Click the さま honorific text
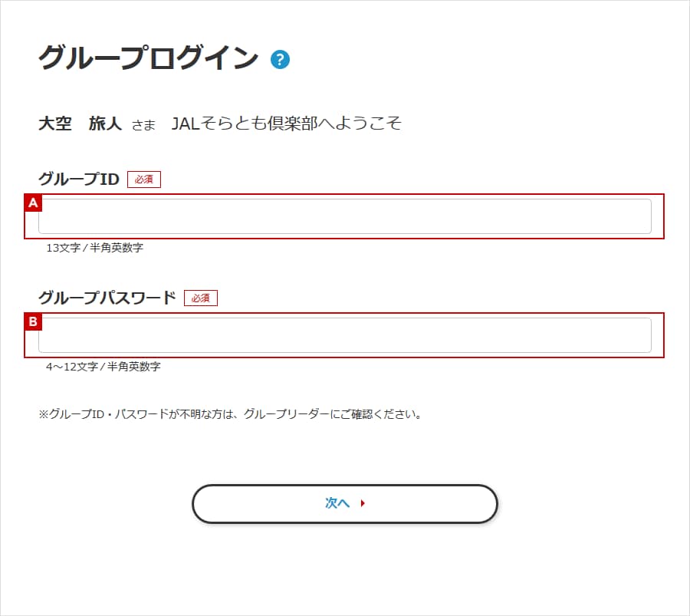Viewport: 690px width, 616px height. pos(143,124)
